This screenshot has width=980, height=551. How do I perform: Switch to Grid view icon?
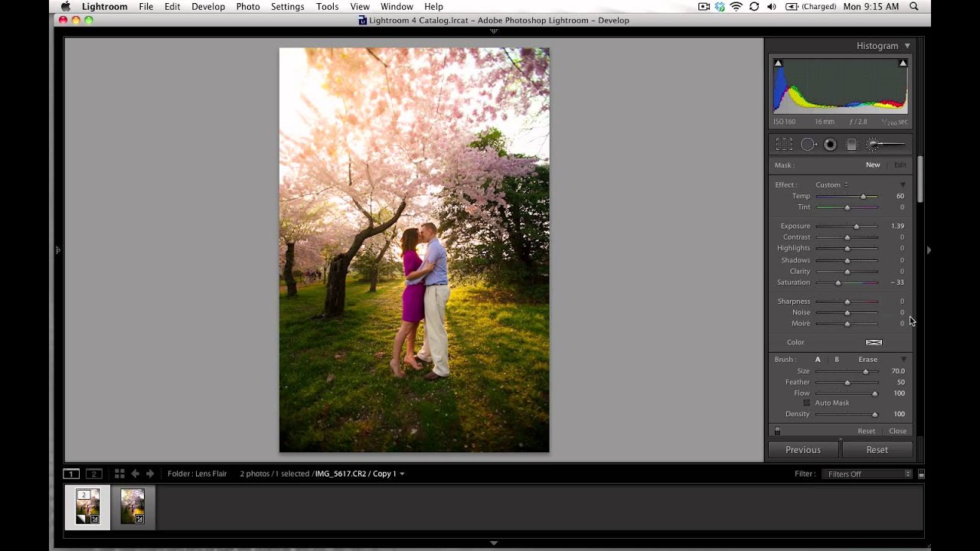click(x=119, y=474)
